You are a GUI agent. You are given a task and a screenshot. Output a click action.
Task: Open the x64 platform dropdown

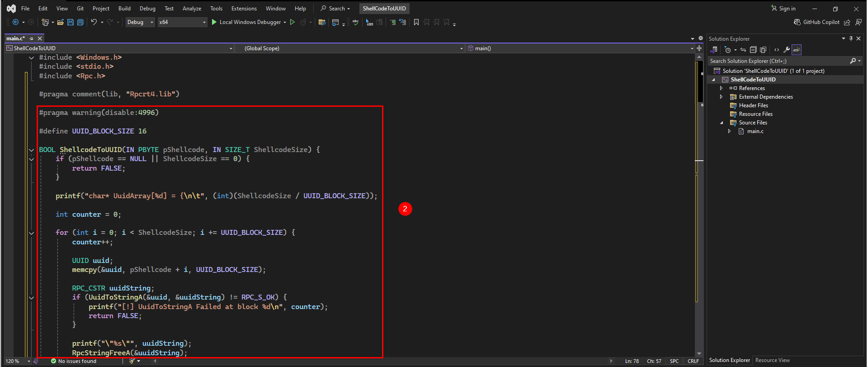coord(182,22)
